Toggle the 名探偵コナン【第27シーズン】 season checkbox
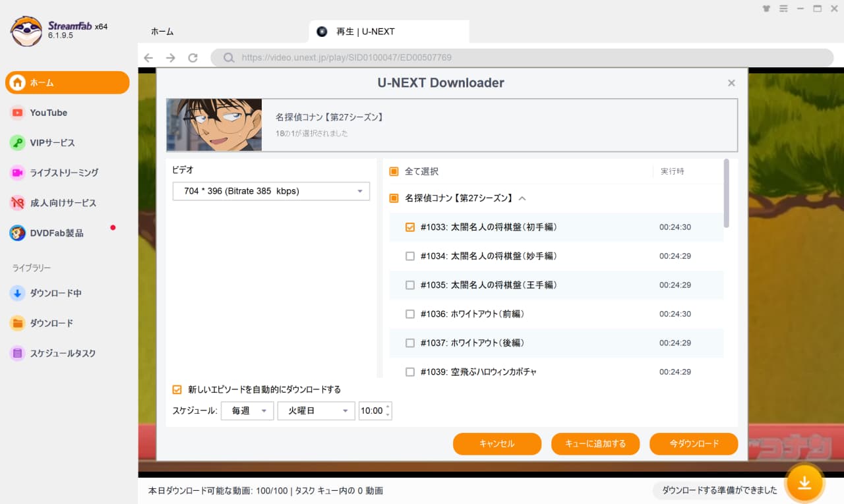Image resolution: width=844 pixels, height=504 pixels. 394,198
